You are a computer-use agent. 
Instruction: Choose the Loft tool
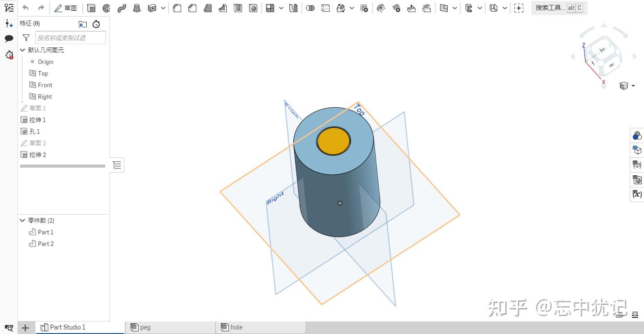(137, 8)
